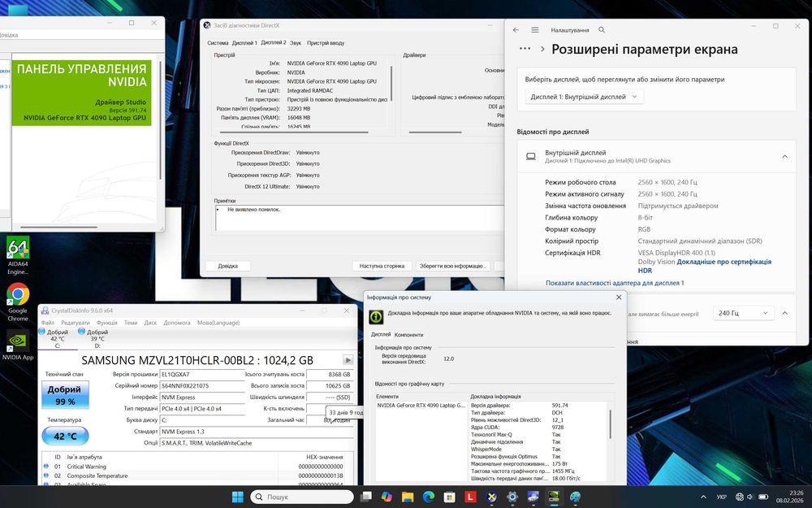This screenshot has width=812, height=508.
Task: Click the Довідка button in DirectX
Action: (228, 266)
